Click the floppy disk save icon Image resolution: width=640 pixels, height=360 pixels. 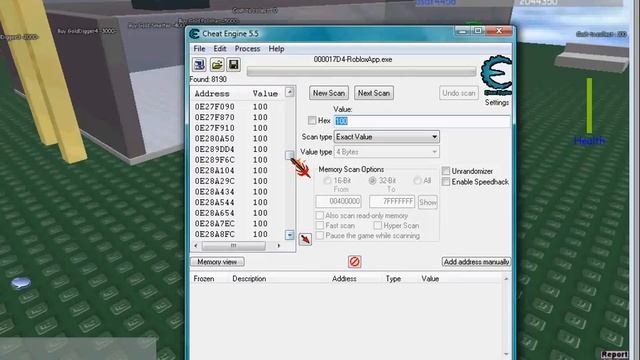(233, 64)
